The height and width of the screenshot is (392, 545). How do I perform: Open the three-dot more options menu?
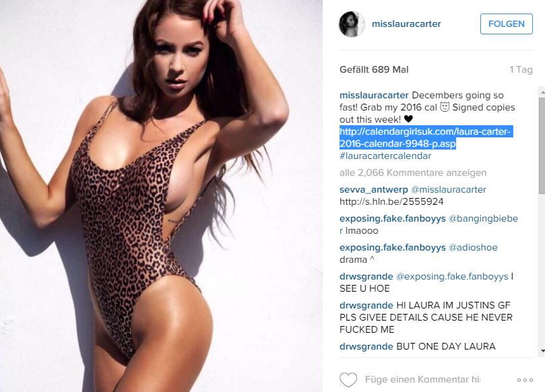tap(525, 380)
